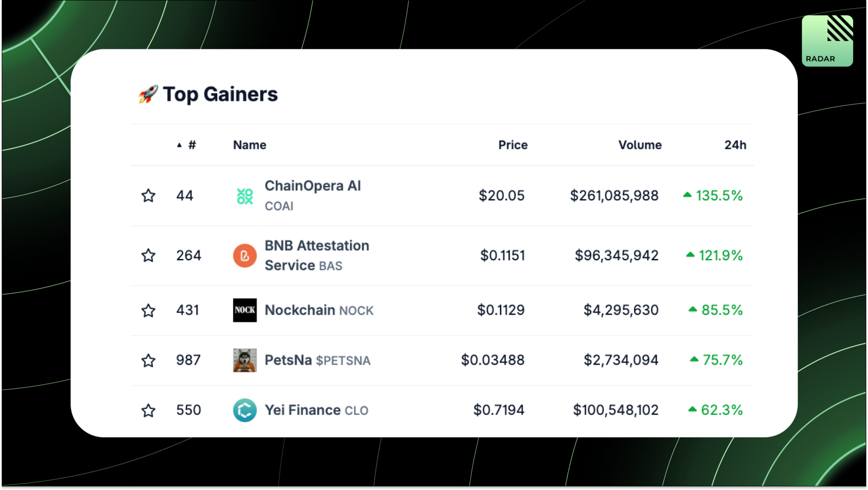
Task: Click the orange BAS coin icon
Action: coord(245,256)
